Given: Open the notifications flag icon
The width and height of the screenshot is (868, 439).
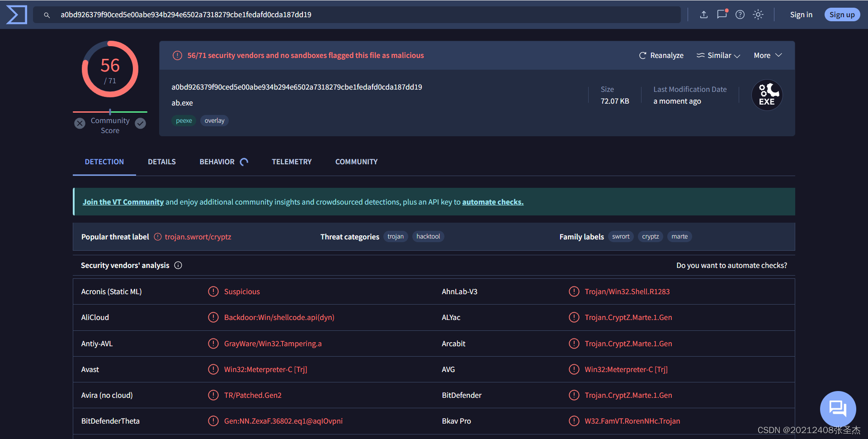Looking at the screenshot, I should (x=722, y=14).
